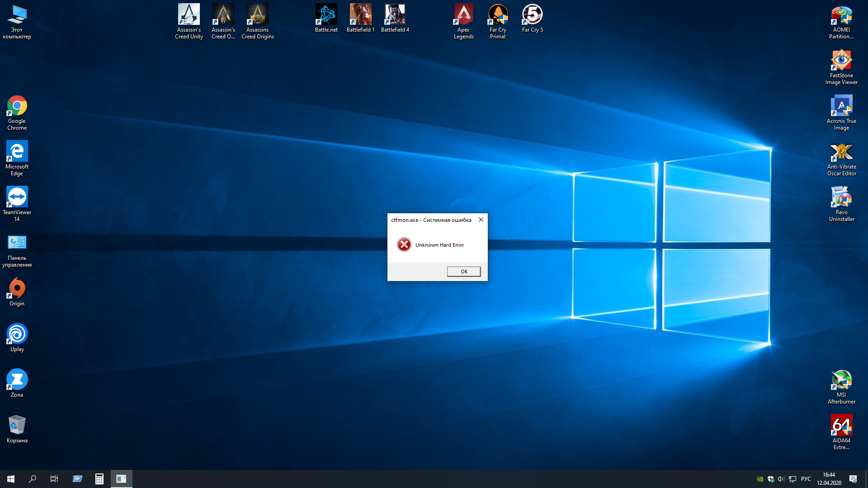
Task: Click OK to dismiss the Unknown Hard Error
Action: coord(464,272)
